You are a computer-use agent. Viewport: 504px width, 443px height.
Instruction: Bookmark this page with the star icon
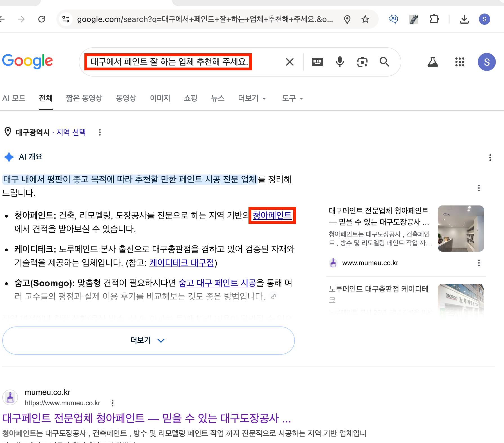(365, 19)
